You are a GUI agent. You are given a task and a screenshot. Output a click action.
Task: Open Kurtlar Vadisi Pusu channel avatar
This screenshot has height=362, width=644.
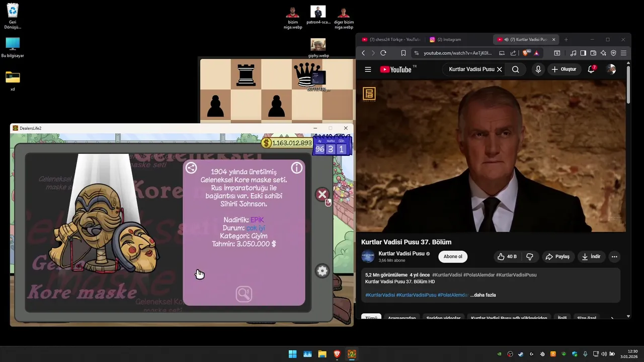tap(368, 256)
